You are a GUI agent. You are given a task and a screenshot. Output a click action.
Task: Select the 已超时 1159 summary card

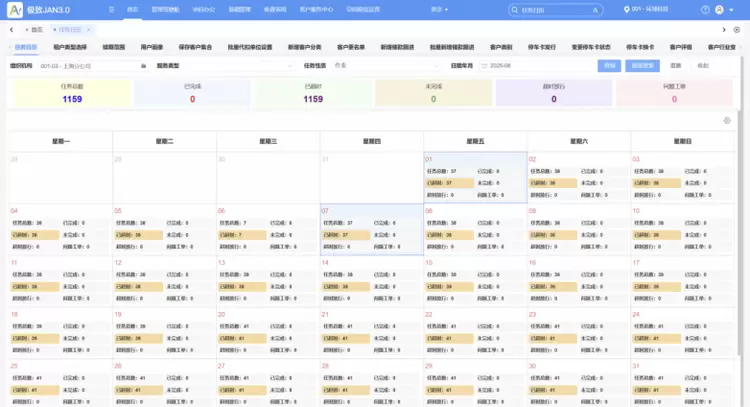(313, 95)
